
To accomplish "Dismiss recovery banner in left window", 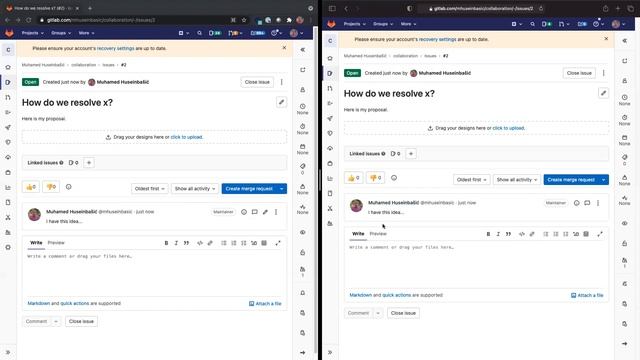I will click(284, 48).
